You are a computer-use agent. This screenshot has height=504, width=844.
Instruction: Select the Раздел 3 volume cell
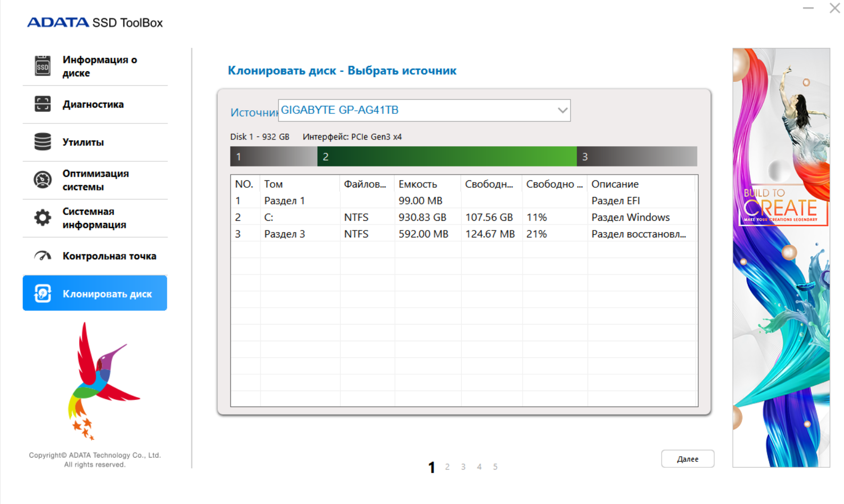(x=285, y=234)
